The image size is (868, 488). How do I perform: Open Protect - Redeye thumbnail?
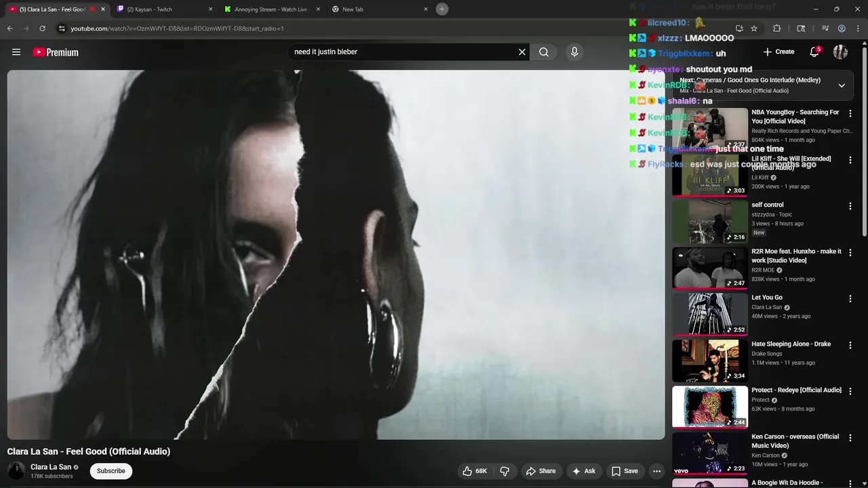710,407
